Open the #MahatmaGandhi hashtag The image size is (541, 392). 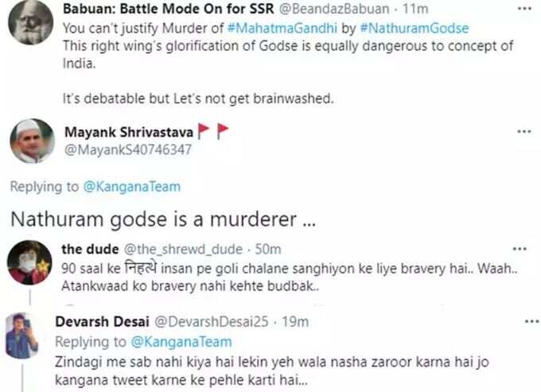point(282,28)
